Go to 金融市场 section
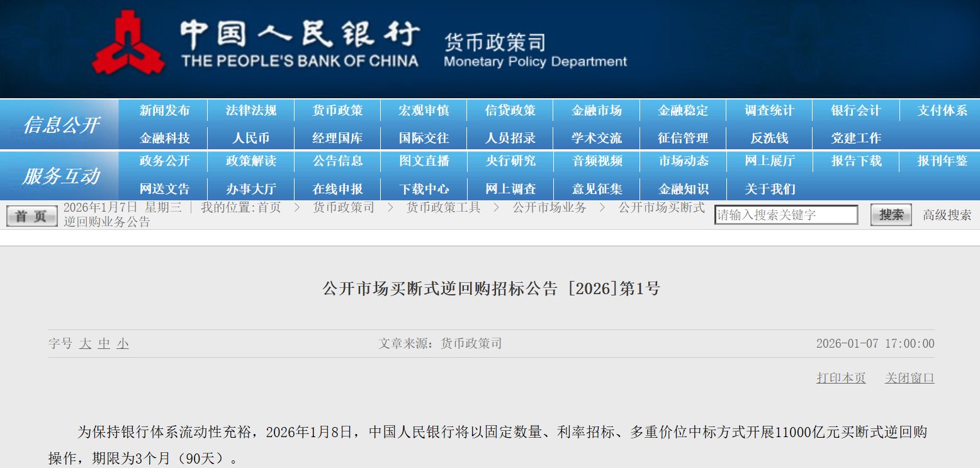Screen dimensions: 980x468 click(x=596, y=111)
